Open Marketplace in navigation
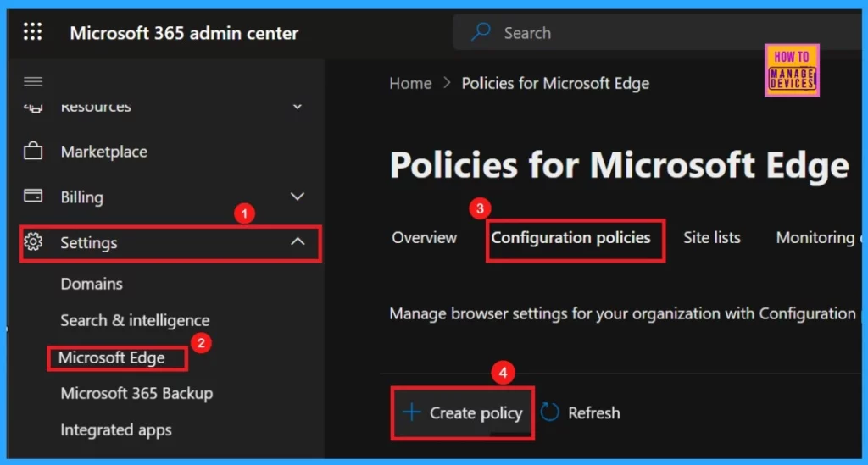Viewport: 868px width, 465px height. coord(104,152)
